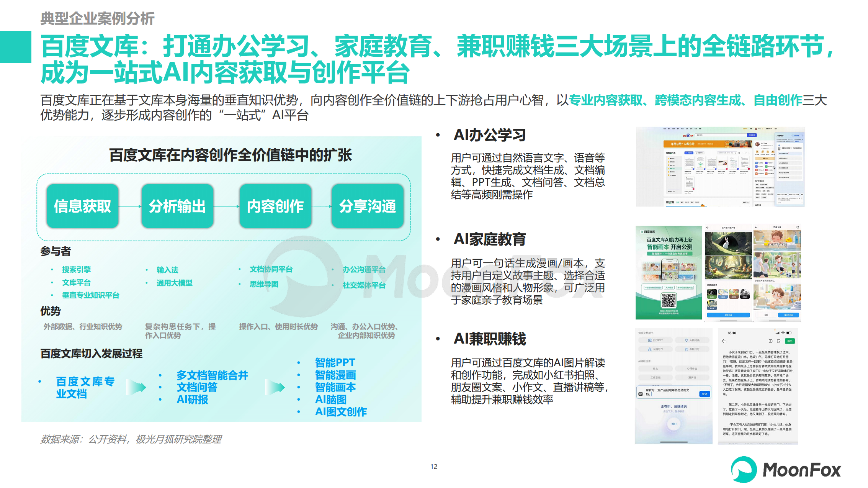The height and width of the screenshot is (488, 868).
Task: Click the 创作PPT chip in 智能文档助手
Action: tap(655, 340)
